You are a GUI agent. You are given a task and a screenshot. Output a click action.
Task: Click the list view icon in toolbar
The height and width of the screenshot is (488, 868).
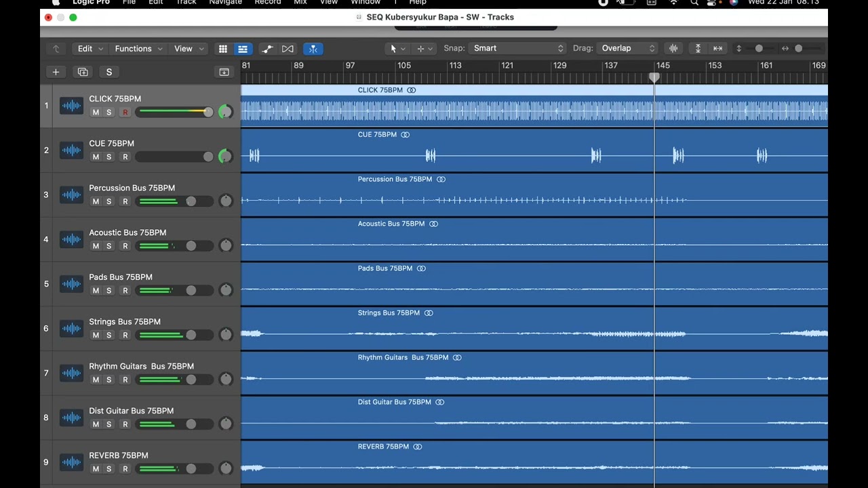click(x=242, y=49)
